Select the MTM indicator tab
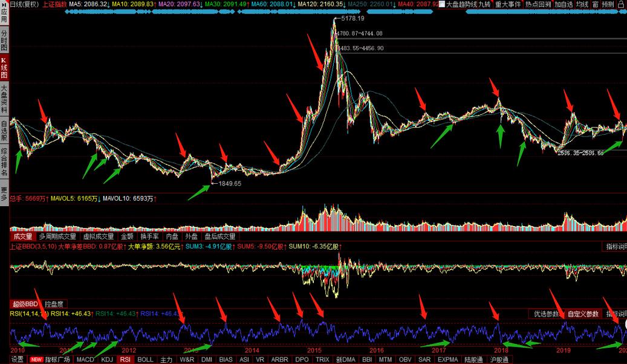 [386, 360]
